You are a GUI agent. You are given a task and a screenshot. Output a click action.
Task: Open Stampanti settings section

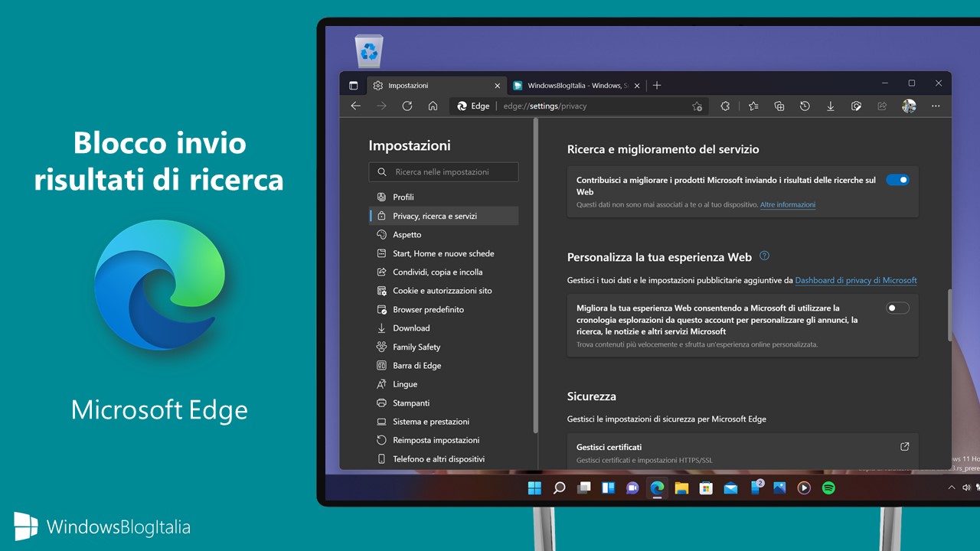tap(443, 403)
